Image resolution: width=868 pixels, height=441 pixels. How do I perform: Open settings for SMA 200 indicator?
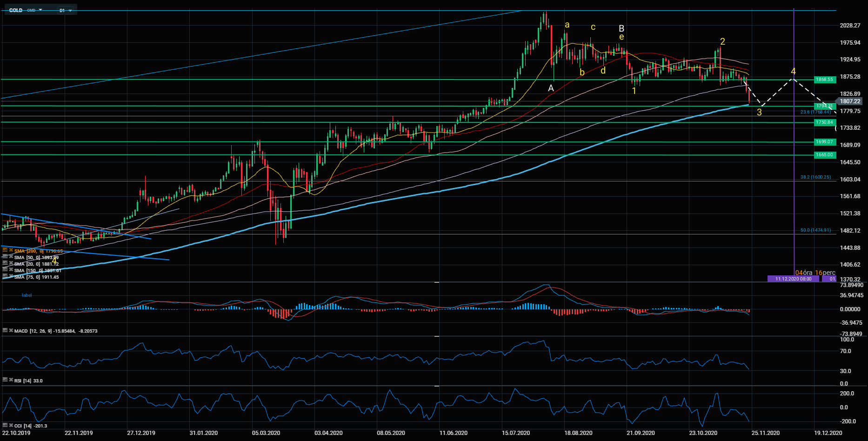5,250
